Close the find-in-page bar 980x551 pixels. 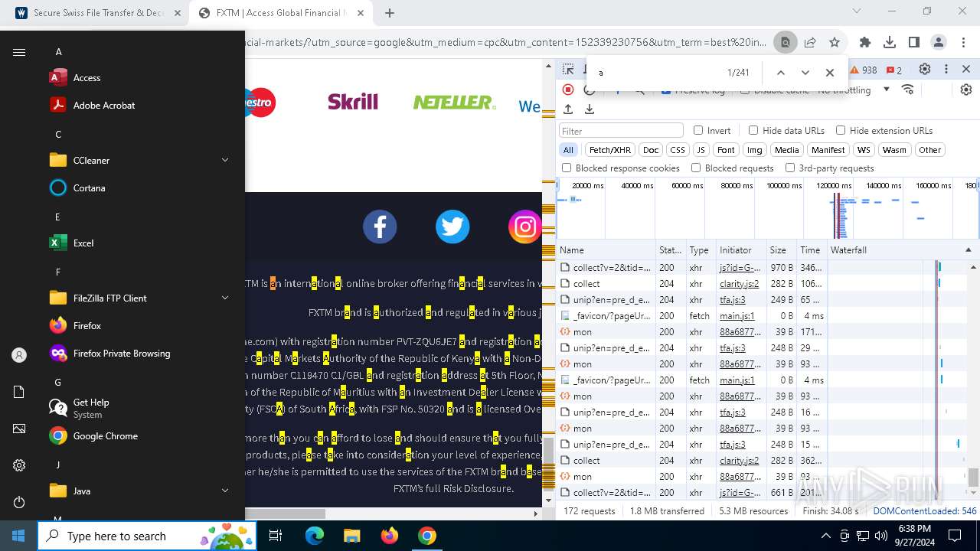(829, 73)
